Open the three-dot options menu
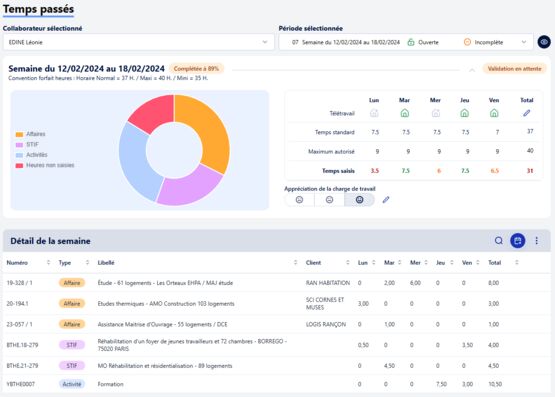The image size is (555, 397). pos(537,241)
